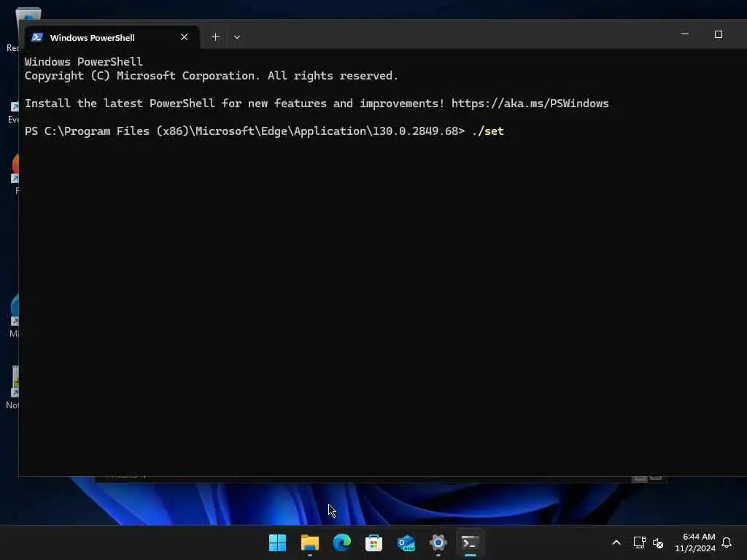Viewport: 747px width, 560px height.
Task: Minimize the terminal window
Action: click(x=685, y=34)
